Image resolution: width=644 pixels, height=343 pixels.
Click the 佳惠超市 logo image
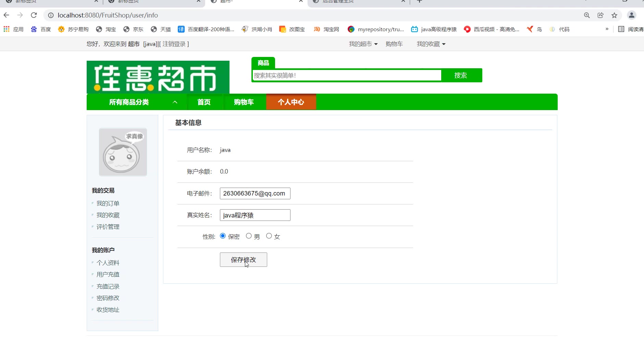[158, 77]
